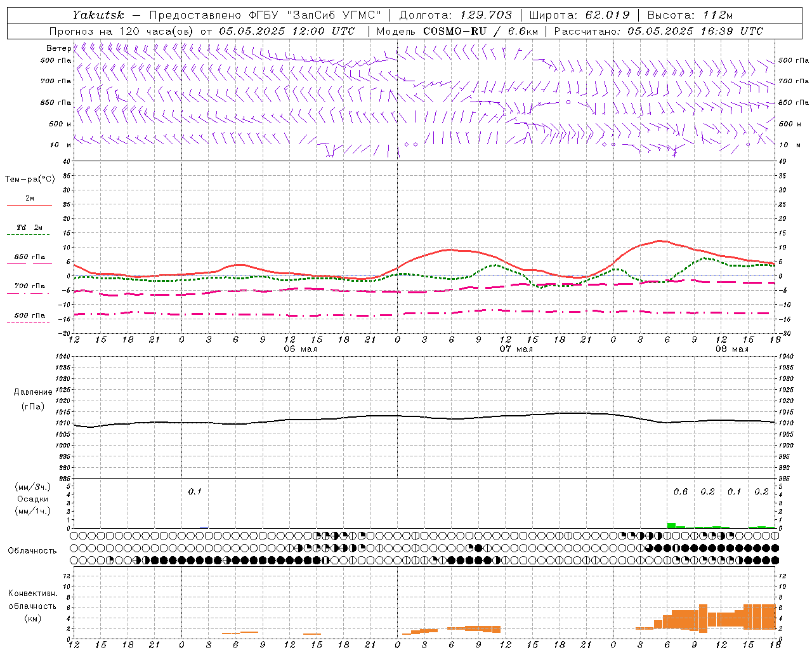Click the tallest green precipitation bar on 08 мая
Screen dimensions: 812x650
click(671, 526)
